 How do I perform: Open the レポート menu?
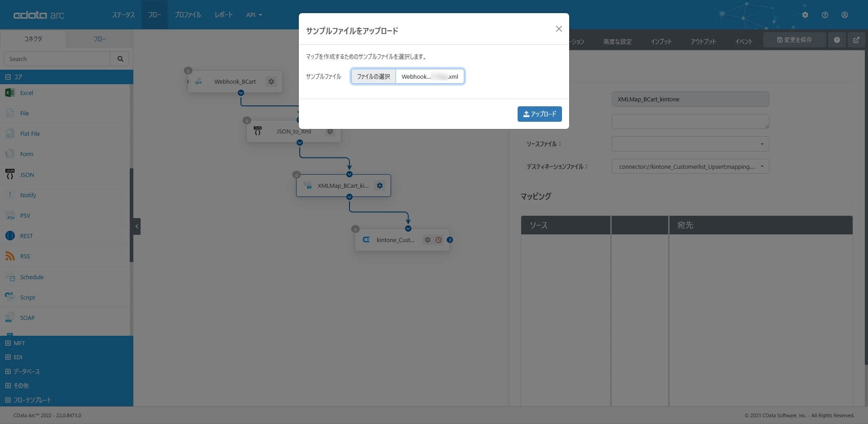[x=224, y=15]
